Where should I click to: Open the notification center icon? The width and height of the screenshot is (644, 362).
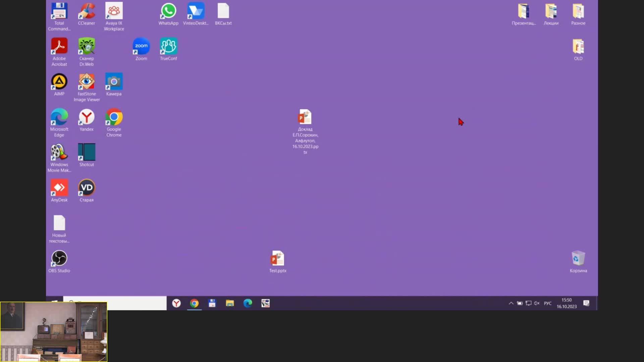click(586, 303)
